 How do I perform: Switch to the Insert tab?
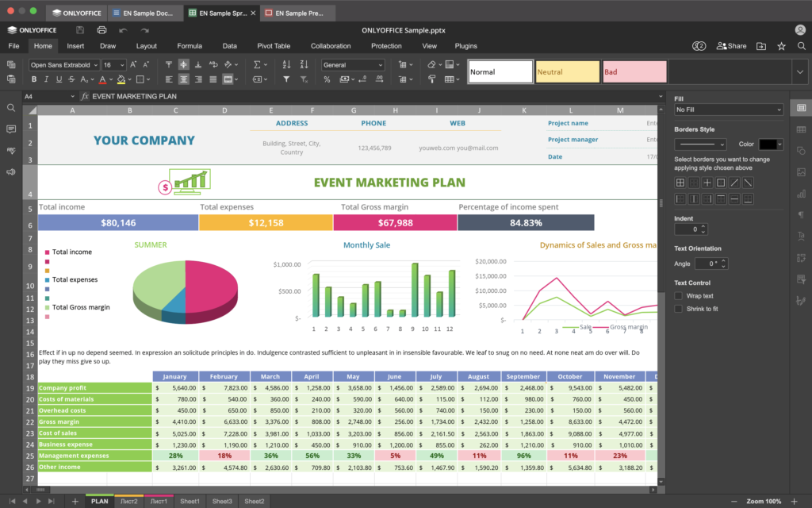[x=75, y=46]
